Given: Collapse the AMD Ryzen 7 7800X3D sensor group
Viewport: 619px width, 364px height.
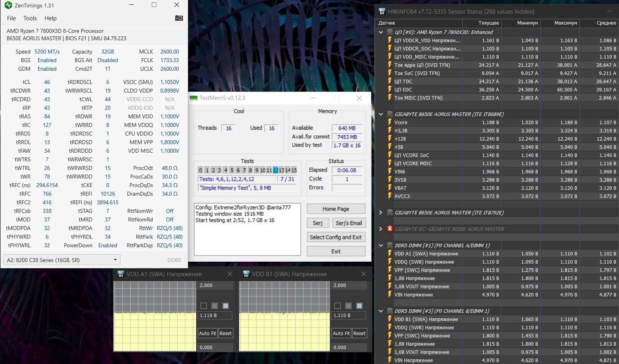Looking at the screenshot, I should tap(381, 32).
